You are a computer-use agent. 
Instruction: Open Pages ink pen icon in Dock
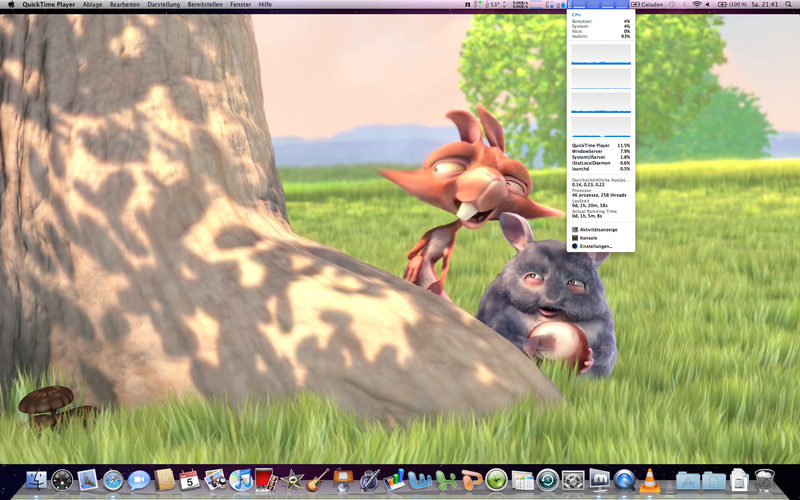click(369, 480)
